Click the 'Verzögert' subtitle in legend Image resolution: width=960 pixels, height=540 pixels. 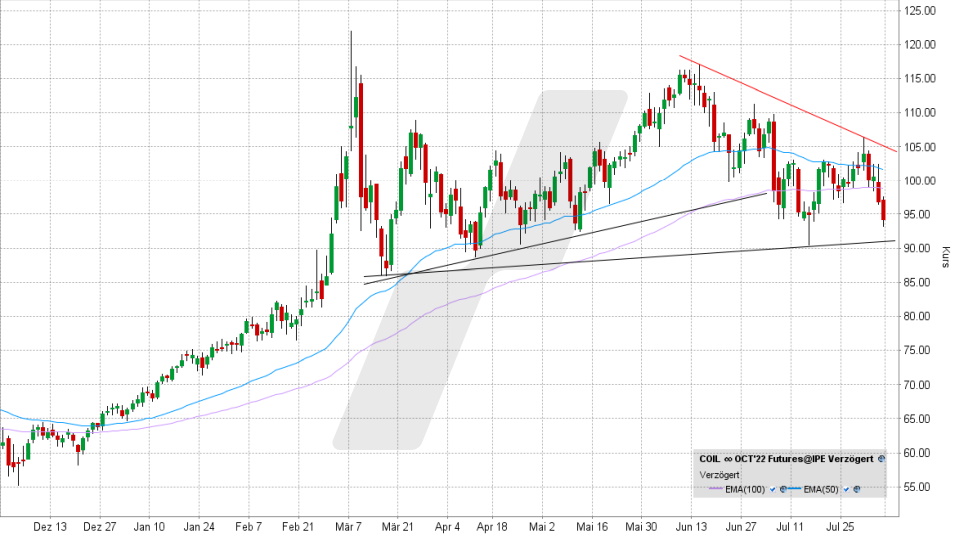click(719, 474)
